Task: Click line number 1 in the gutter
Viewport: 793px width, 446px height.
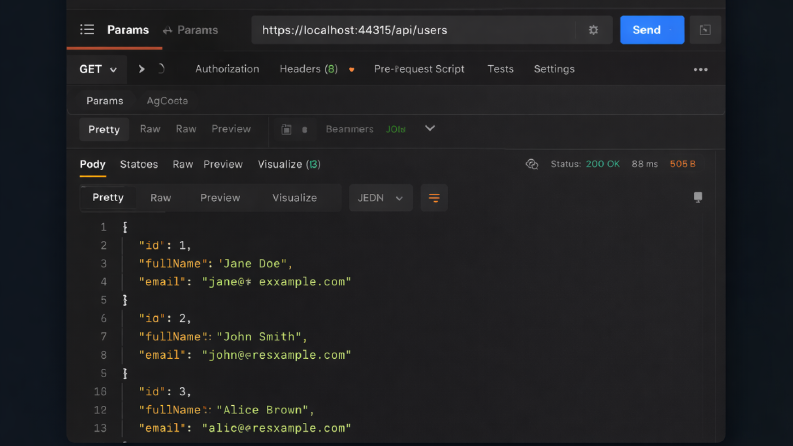Action: coord(103,227)
